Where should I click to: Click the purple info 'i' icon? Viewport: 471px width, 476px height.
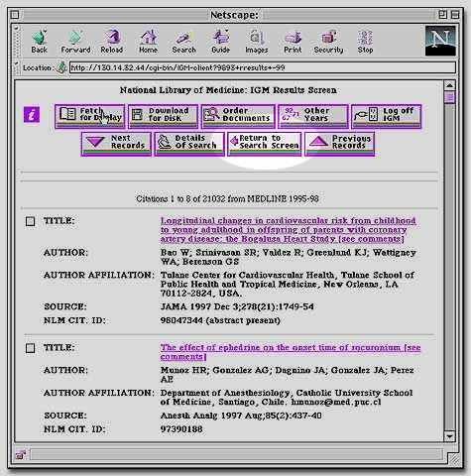(x=32, y=115)
